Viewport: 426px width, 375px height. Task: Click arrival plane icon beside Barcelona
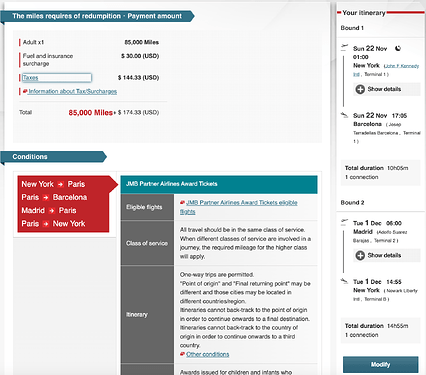point(344,115)
